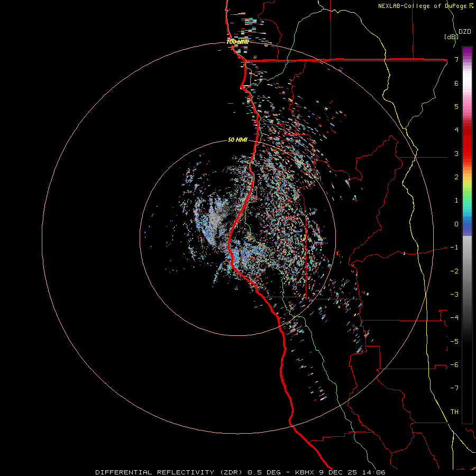The image size is (476, 476).
Task: Select scale value 5 on legend
Action: (x=456, y=106)
